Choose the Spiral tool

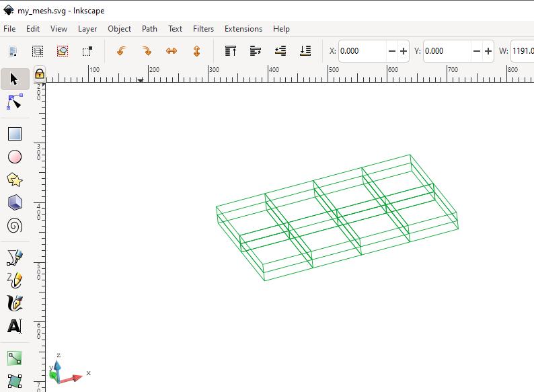point(15,225)
